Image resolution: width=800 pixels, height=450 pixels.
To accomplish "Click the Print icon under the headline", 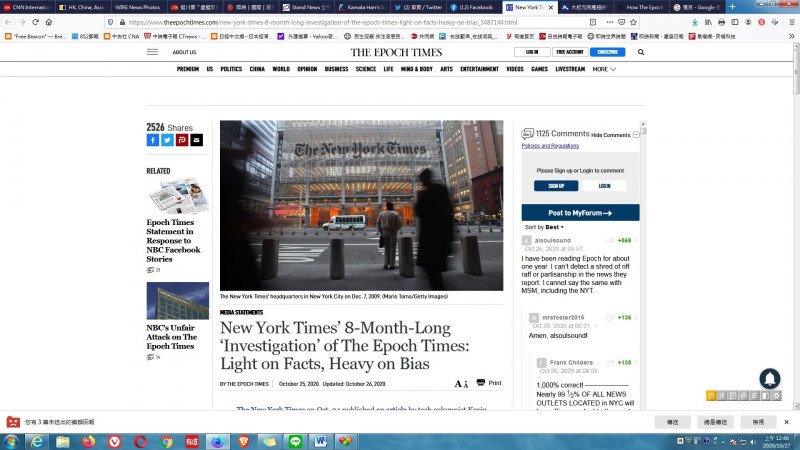I will coord(488,383).
